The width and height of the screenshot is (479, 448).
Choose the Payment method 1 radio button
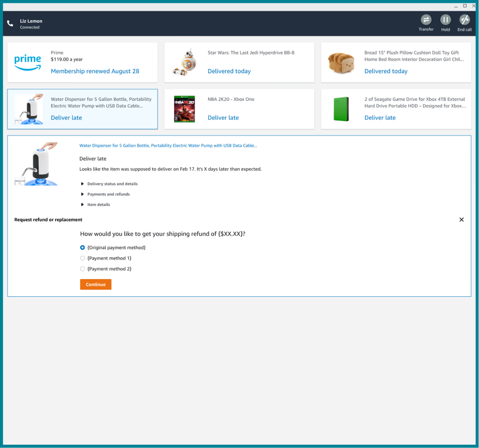[83, 258]
